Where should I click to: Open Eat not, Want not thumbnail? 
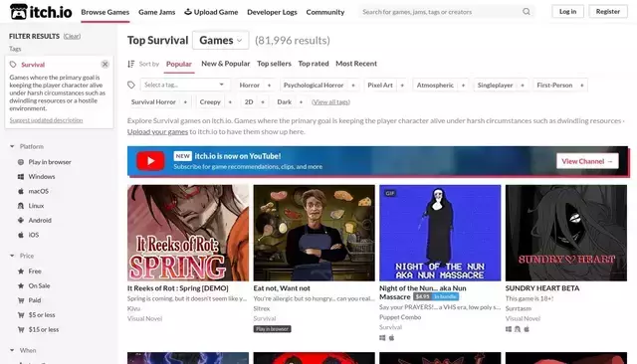(315, 233)
